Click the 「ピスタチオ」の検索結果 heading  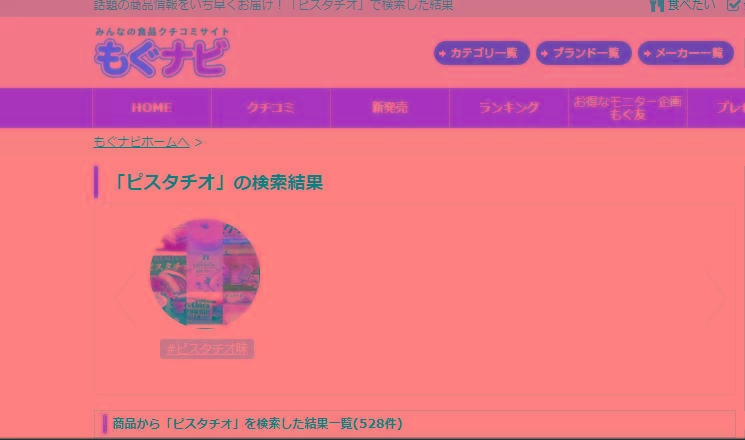(x=218, y=182)
